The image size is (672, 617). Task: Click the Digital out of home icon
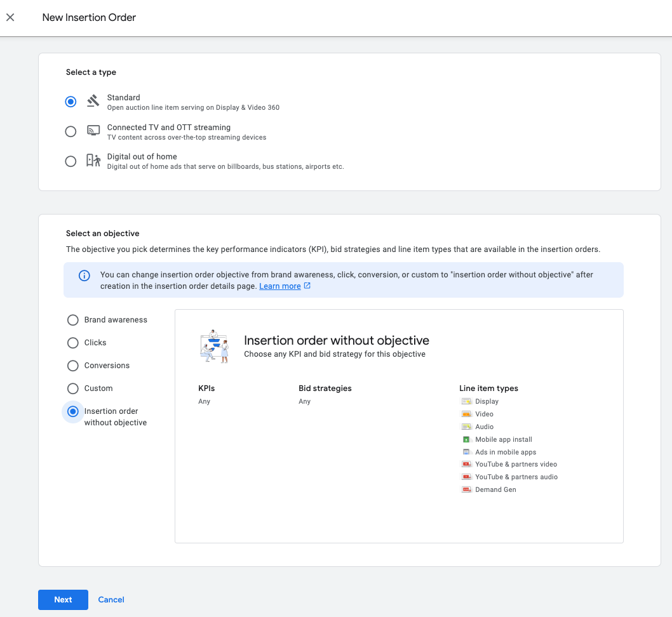click(x=93, y=161)
